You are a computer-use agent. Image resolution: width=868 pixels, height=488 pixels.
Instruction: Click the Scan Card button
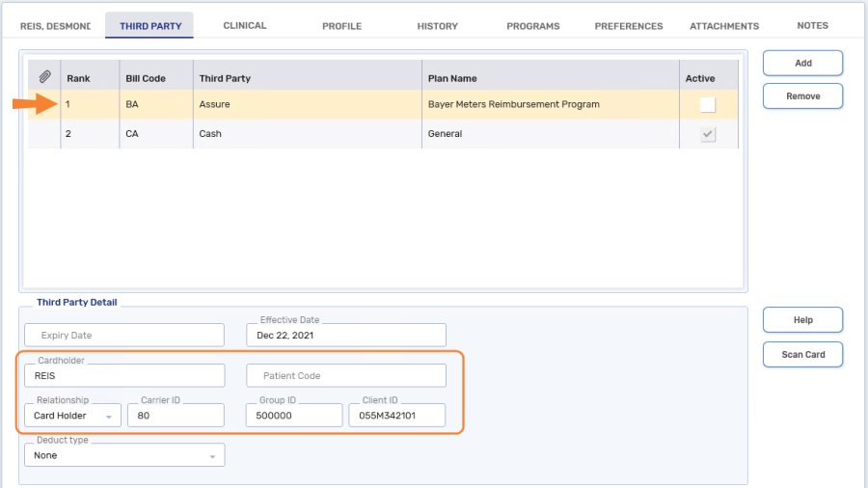pyautogui.click(x=802, y=355)
